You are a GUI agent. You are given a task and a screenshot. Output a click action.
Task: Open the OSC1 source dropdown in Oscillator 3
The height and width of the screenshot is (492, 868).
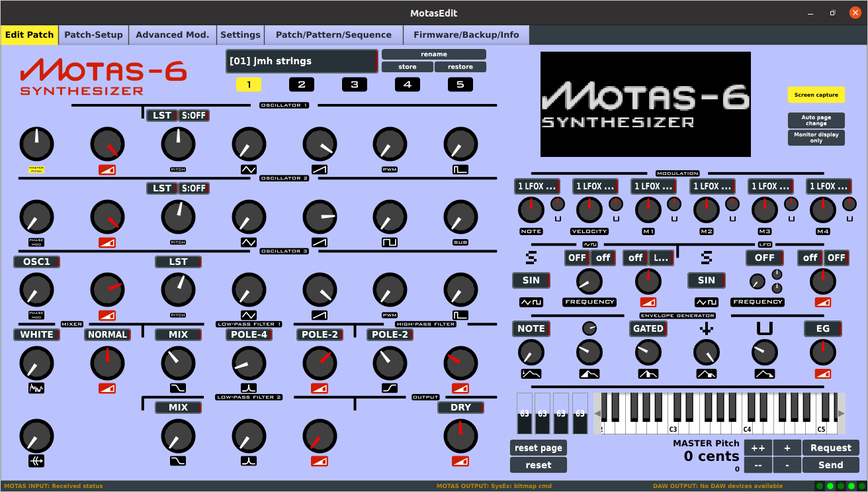coord(36,262)
